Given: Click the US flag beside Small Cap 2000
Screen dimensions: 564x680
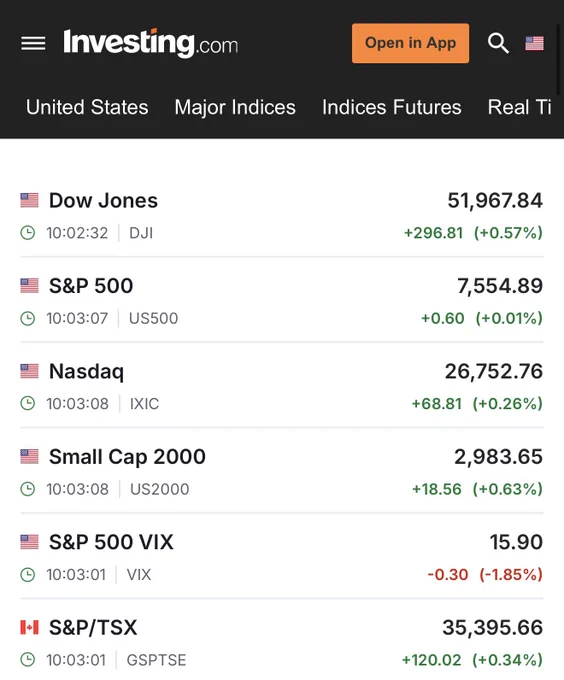Looking at the screenshot, I should click(29, 456).
